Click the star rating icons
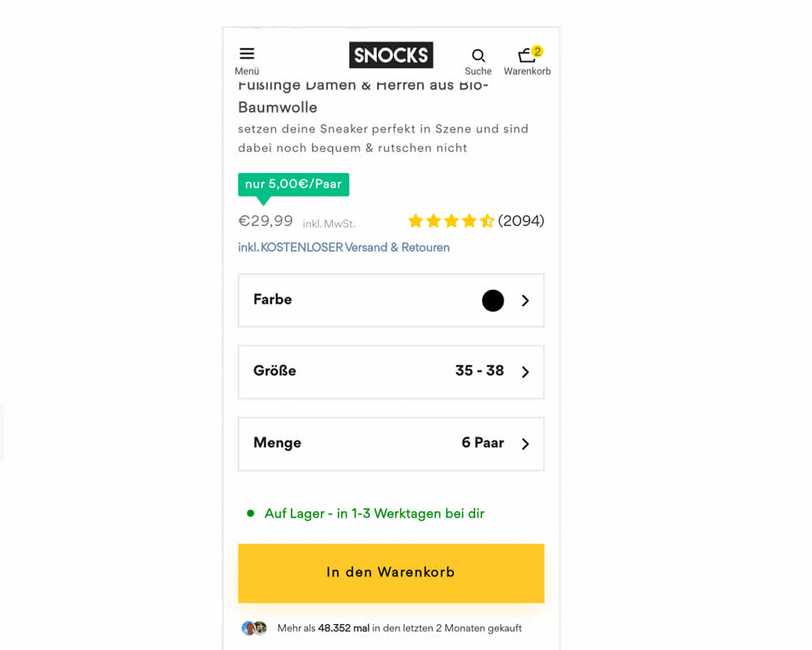The width and height of the screenshot is (812, 650). (x=451, y=221)
